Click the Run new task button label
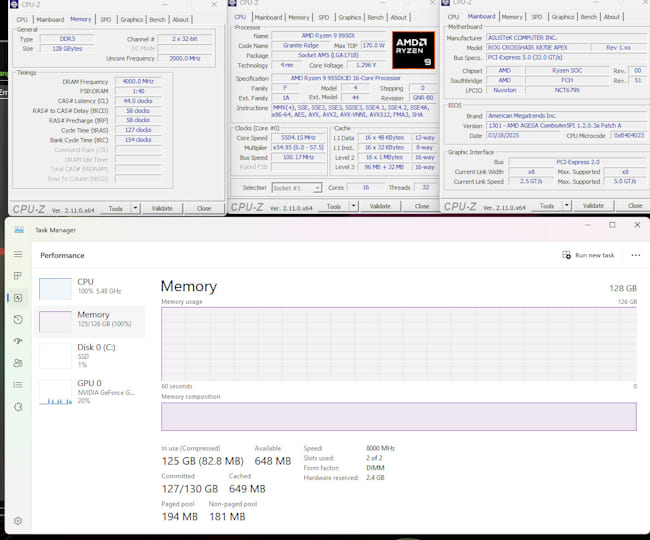 (595, 255)
